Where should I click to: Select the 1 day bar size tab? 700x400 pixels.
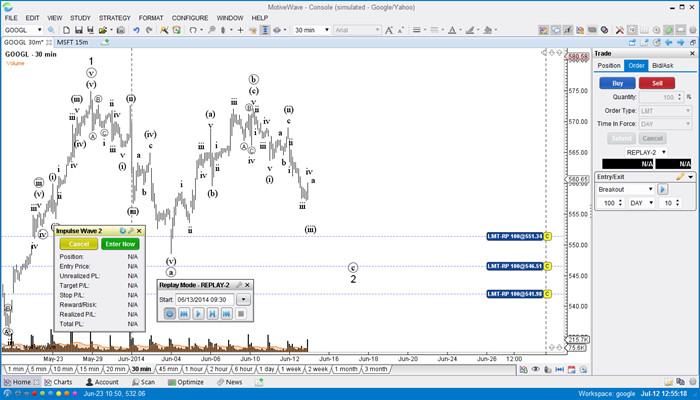(267, 369)
